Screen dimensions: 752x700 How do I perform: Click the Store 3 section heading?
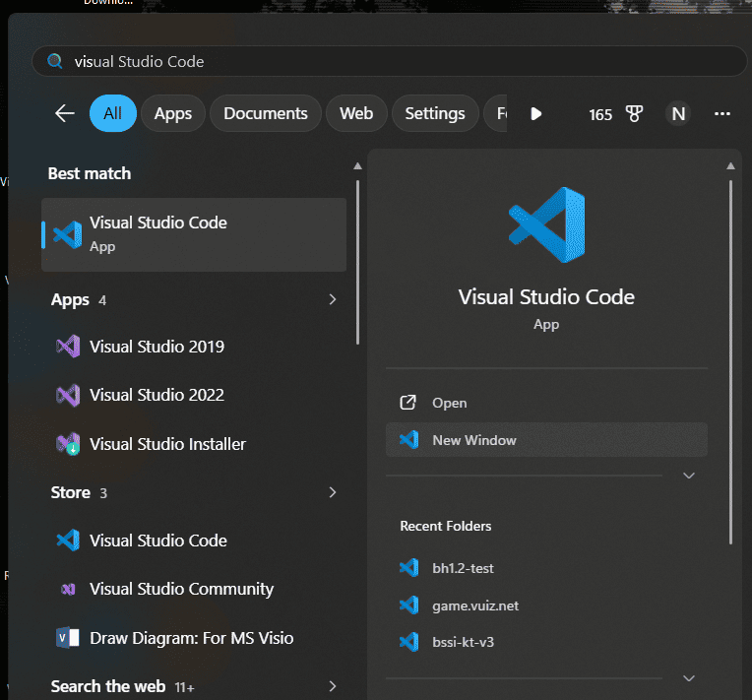pos(79,492)
